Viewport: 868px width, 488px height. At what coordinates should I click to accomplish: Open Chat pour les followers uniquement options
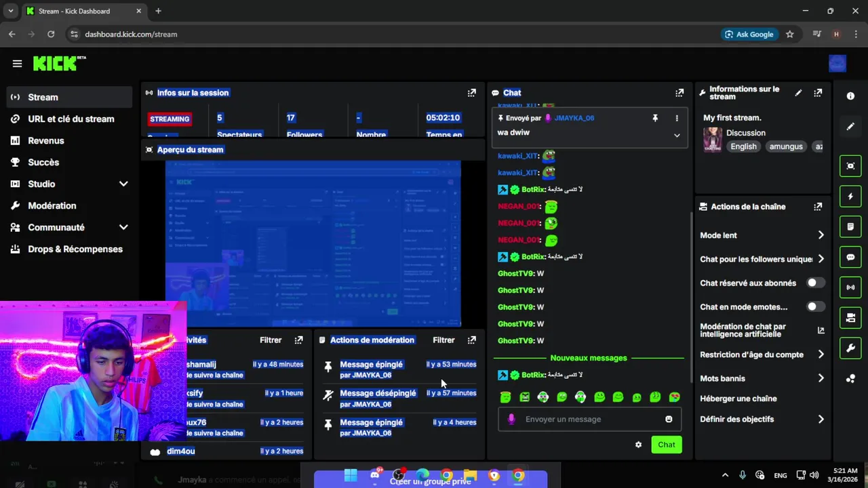coord(762,259)
